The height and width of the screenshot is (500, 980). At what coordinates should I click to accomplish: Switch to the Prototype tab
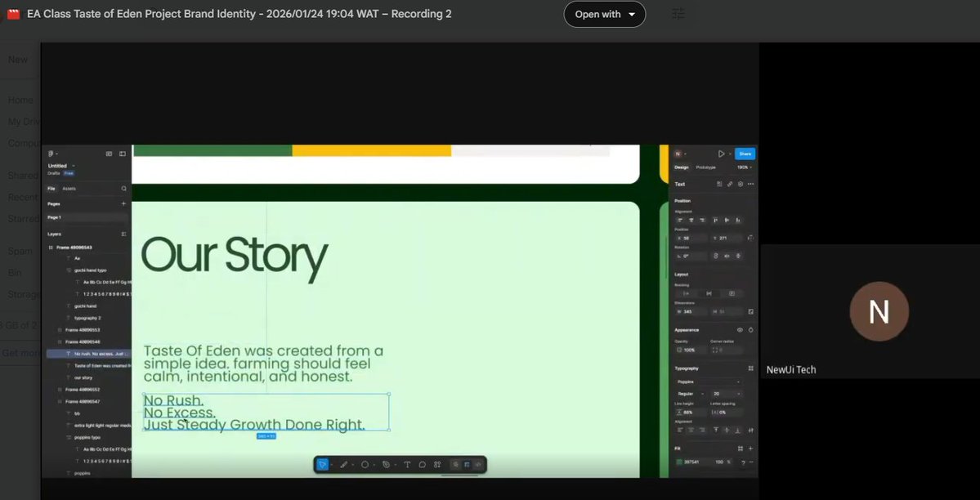[705, 167]
